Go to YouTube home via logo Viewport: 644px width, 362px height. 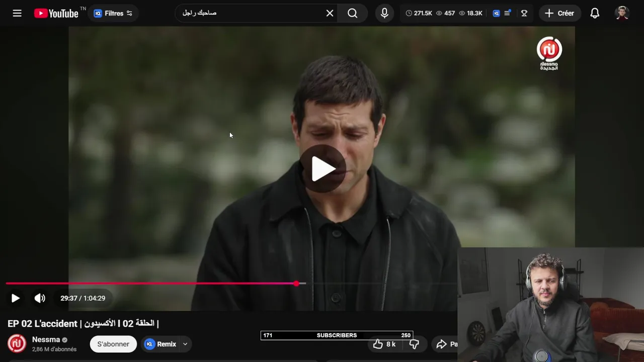[56, 14]
